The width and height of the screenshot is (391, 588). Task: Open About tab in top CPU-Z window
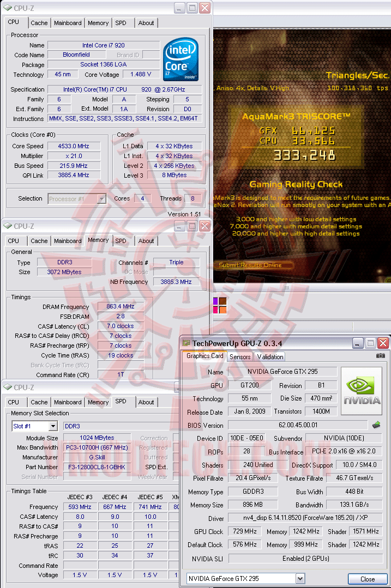click(x=146, y=23)
